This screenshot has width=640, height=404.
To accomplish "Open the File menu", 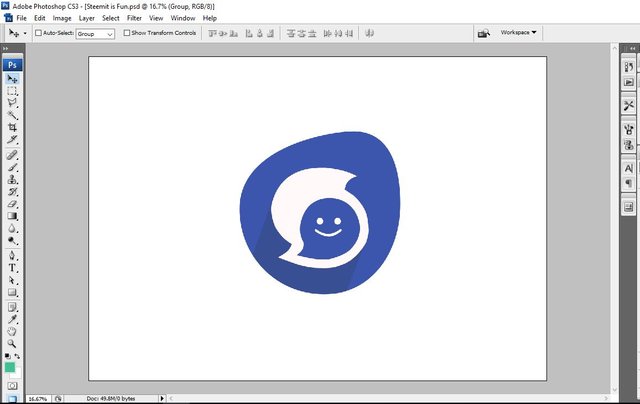I will (x=21, y=18).
